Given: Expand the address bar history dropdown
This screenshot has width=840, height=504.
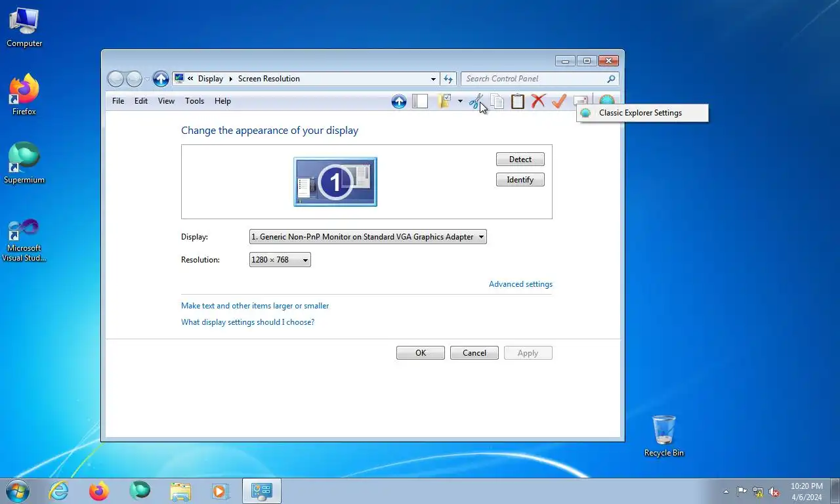Looking at the screenshot, I should [x=433, y=79].
